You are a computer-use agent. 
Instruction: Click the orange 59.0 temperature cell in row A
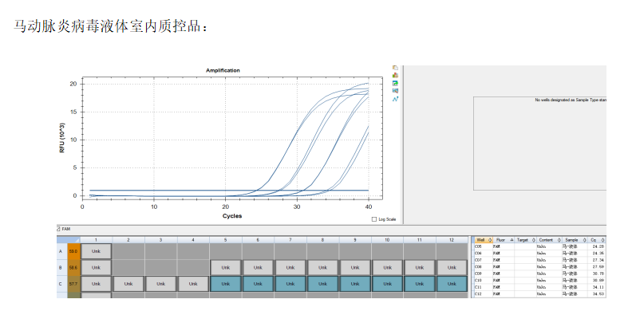[x=73, y=251]
